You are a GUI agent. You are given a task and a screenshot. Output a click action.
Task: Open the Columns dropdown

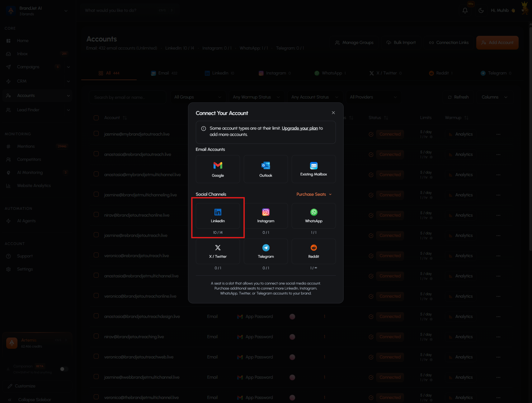point(494,97)
